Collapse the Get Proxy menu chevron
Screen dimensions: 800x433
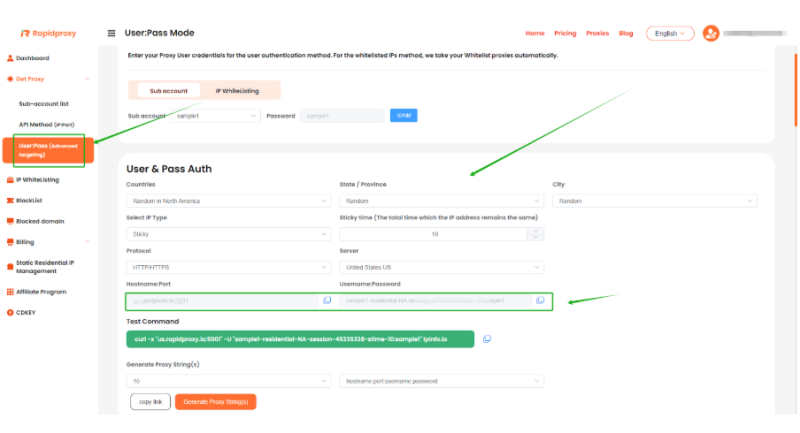point(87,79)
